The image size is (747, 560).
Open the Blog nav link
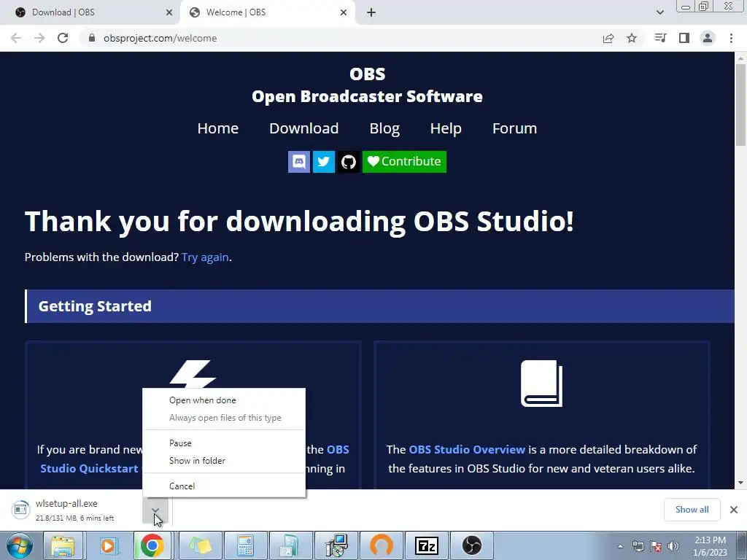tap(384, 128)
